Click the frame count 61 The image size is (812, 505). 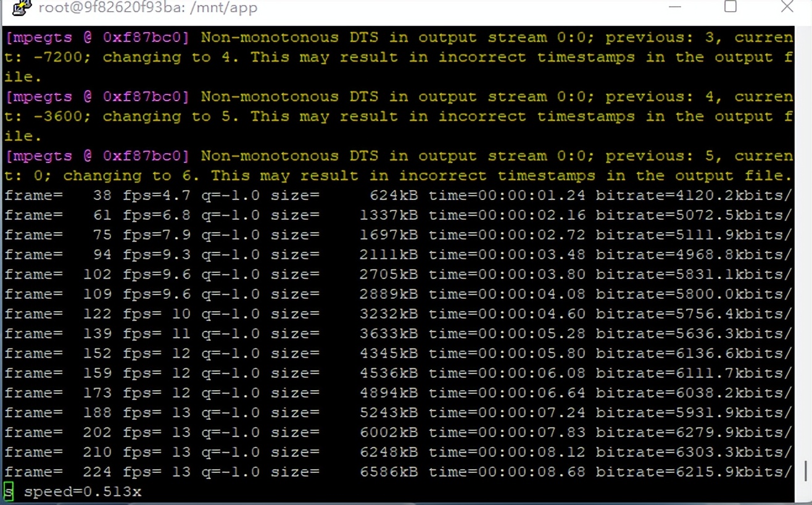click(102, 215)
